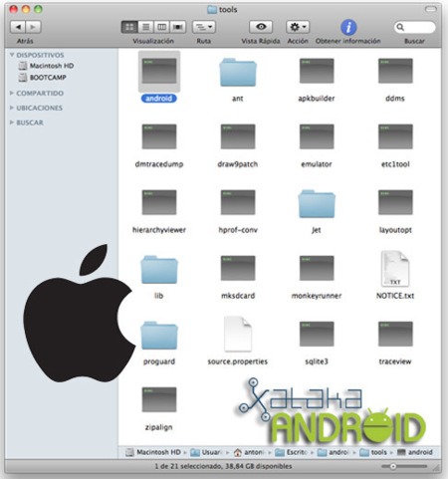Expand the UBICACIONES sidebar section
Screen dimensions: 448x479
click(12, 108)
